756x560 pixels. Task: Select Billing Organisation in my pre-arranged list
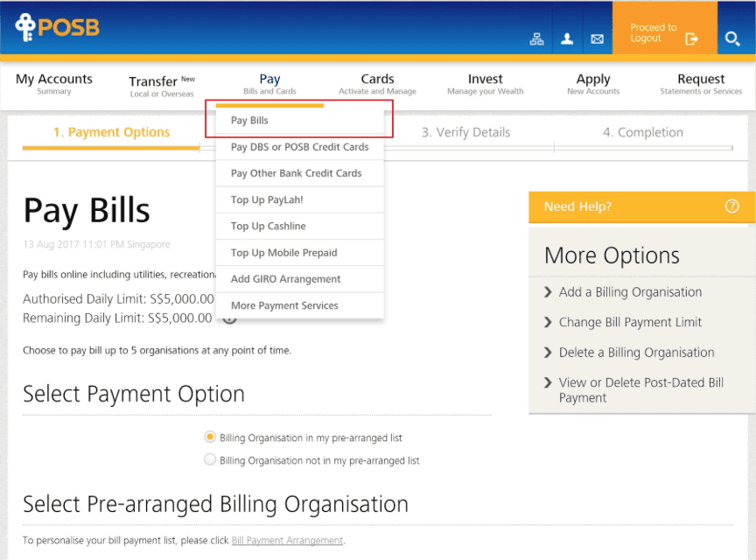[x=210, y=437]
